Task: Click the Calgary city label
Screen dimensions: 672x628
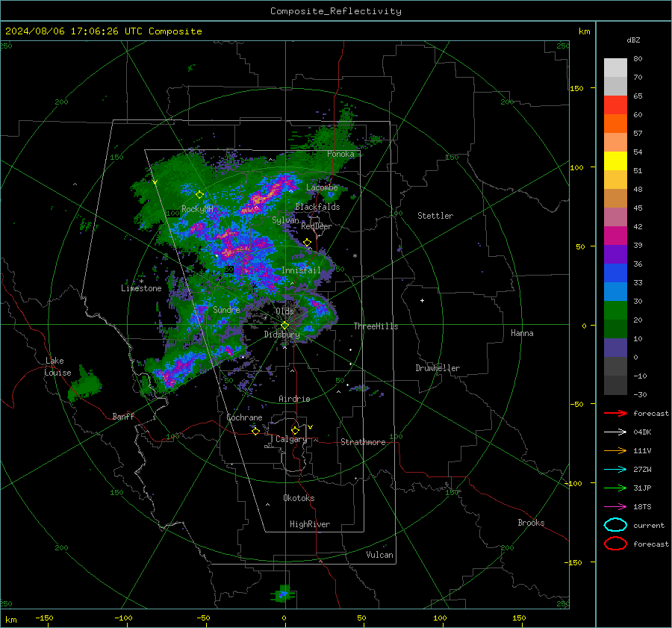Action: (291, 439)
